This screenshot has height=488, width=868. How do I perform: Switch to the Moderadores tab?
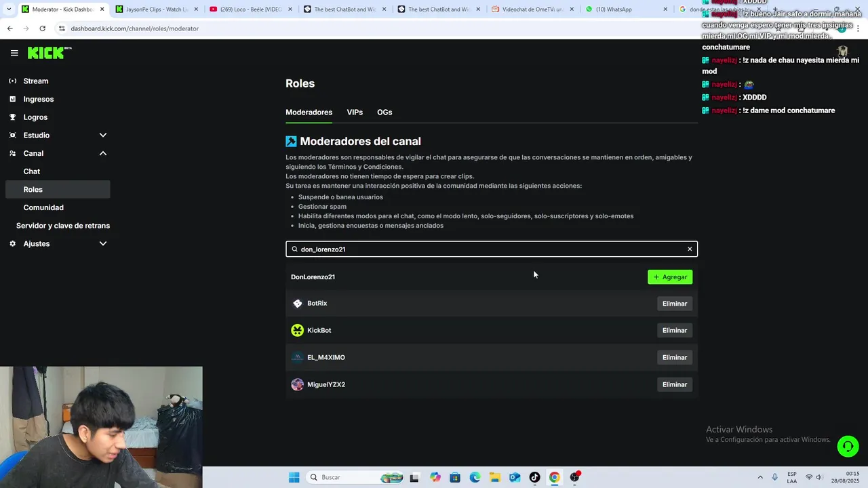tap(309, 112)
